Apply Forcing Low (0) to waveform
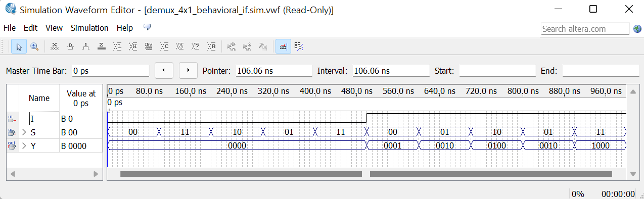The height and width of the screenshot is (199, 644). pyautogui.click(x=70, y=46)
